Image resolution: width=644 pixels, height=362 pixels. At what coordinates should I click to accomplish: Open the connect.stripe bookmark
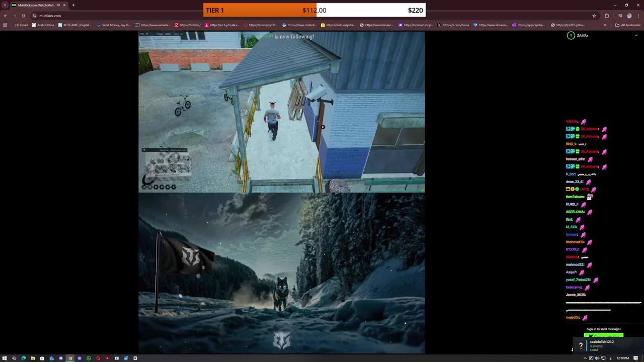(416, 25)
